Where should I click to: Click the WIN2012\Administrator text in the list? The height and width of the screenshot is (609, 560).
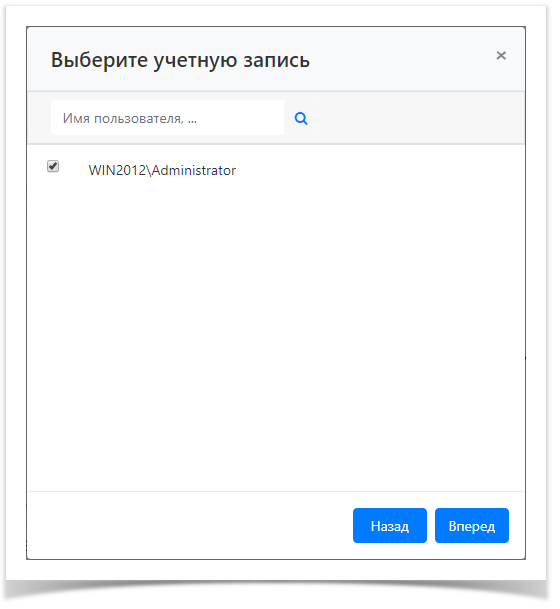point(162,170)
